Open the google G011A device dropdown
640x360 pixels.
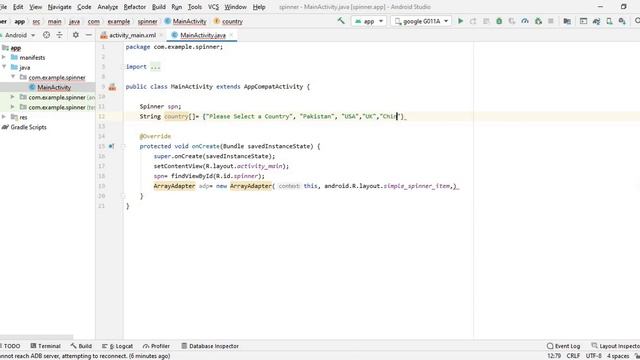421,21
